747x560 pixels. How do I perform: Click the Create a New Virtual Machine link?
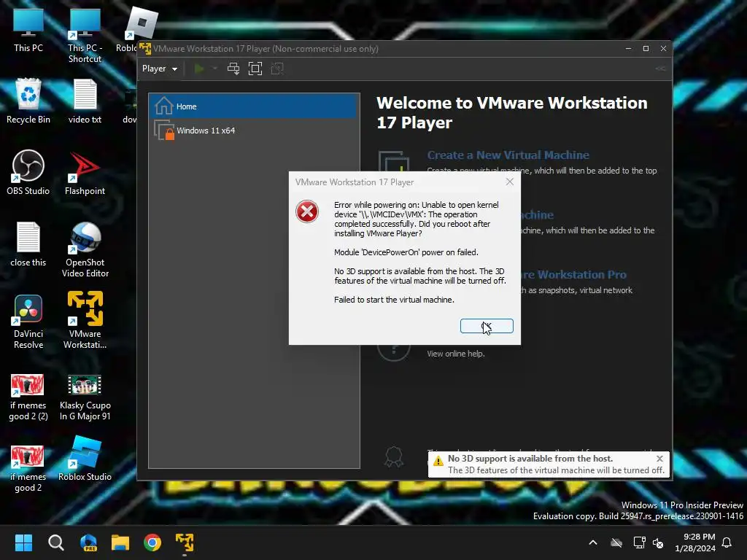pos(508,155)
